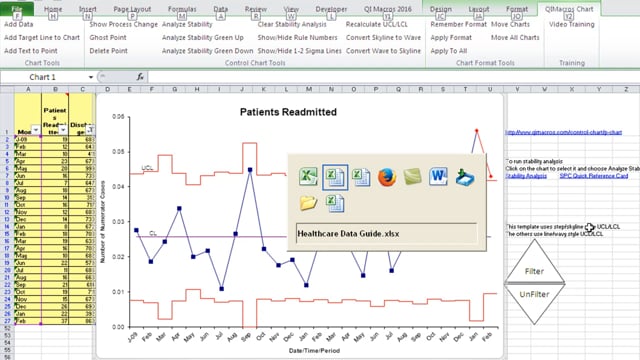This screenshot has height=360, width=640.
Task: Open the QI Macros 2016 tab
Action: (388, 9)
